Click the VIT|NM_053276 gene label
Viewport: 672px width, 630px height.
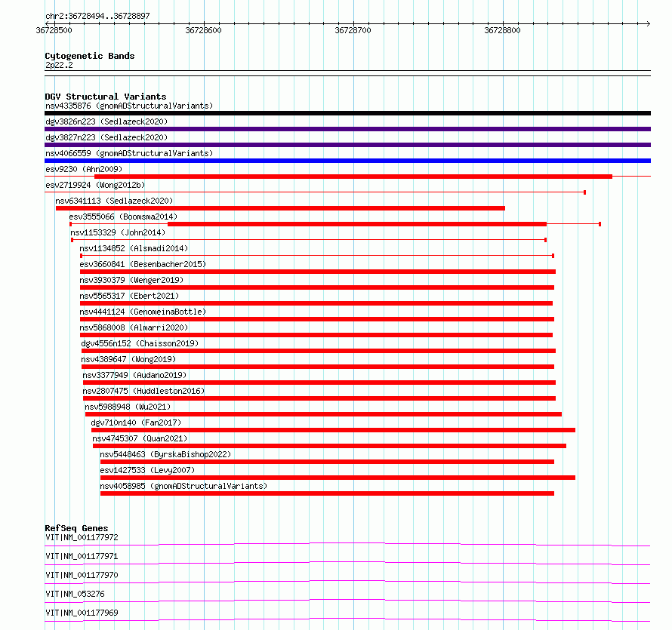click(75, 594)
